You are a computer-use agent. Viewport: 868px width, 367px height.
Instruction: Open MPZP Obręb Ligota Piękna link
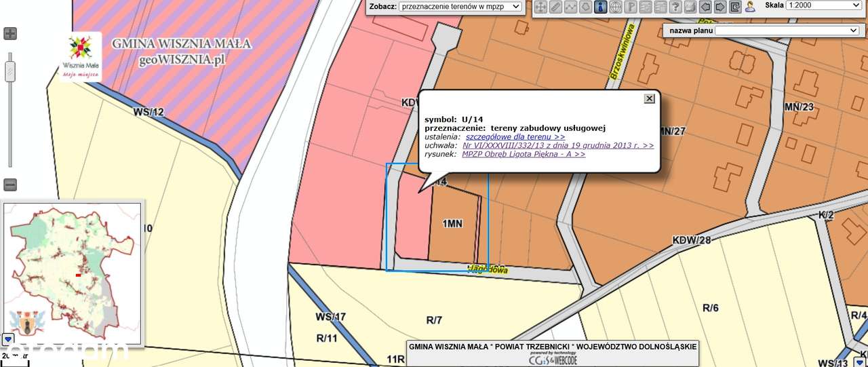pos(524,154)
